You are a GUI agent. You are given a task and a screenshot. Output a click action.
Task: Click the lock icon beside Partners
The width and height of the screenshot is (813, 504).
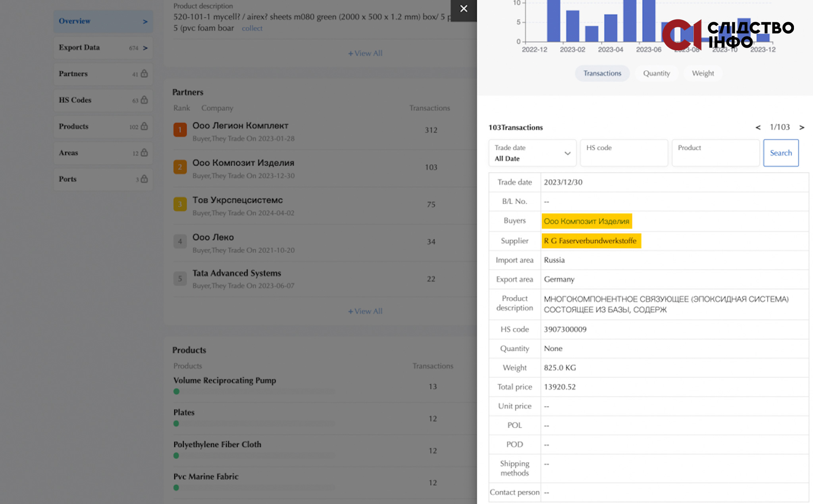[144, 73]
